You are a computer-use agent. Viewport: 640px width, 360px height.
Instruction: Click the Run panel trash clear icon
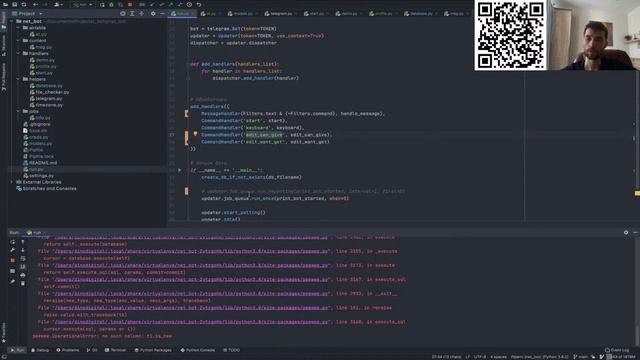click(23, 283)
